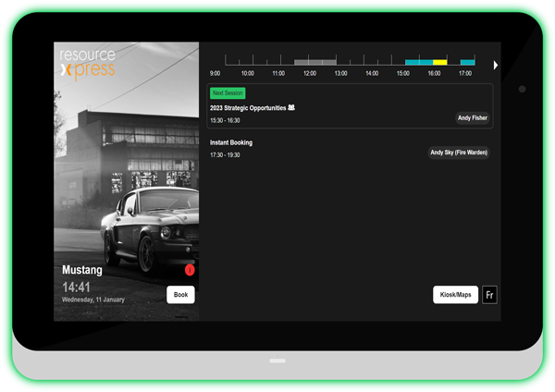Click the 9:00 timeline slot
The height and width of the screenshot is (392, 555).
(239, 62)
